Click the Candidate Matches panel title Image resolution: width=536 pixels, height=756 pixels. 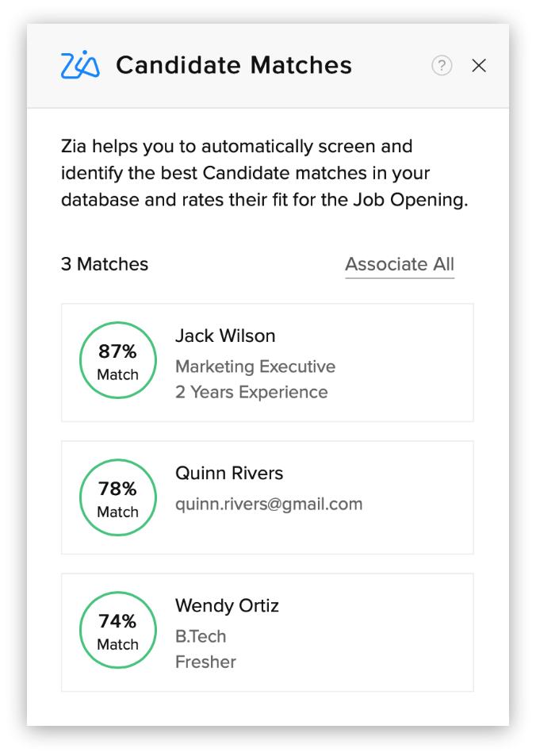(x=234, y=65)
